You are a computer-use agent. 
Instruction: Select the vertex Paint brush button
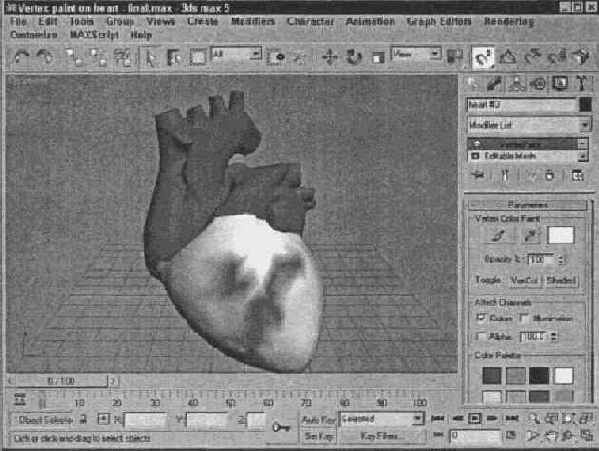[498, 236]
